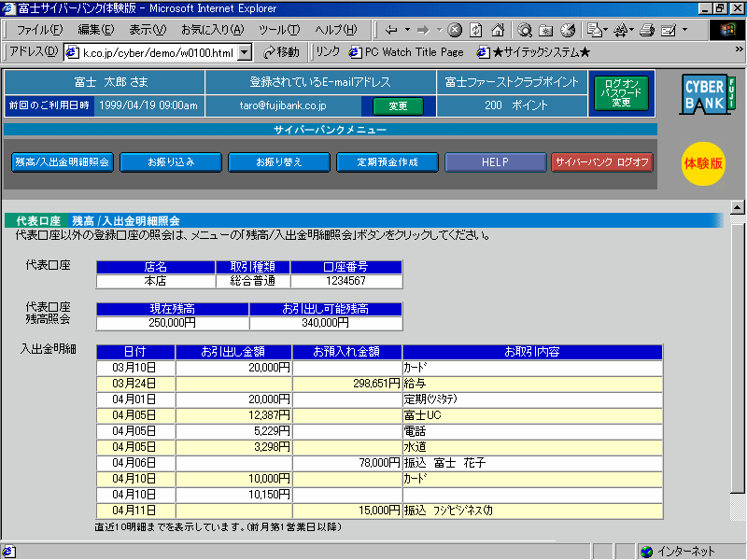Click the 340,000円 available balance cell
The width and height of the screenshot is (747, 560).
point(325,323)
